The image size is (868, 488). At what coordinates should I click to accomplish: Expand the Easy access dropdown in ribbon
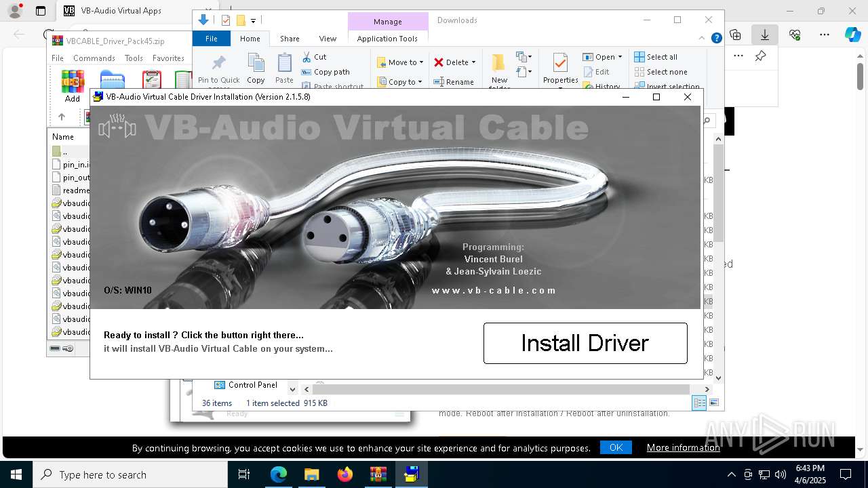coord(524,71)
